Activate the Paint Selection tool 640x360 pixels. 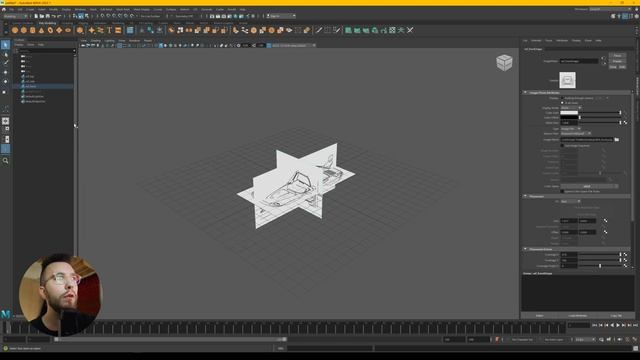[x=5, y=63]
